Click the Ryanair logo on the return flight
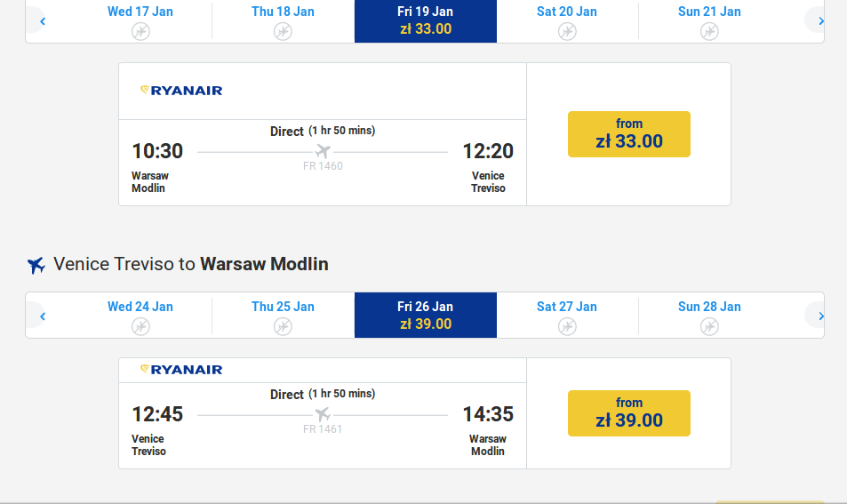This screenshot has width=847, height=504. pyautogui.click(x=181, y=370)
